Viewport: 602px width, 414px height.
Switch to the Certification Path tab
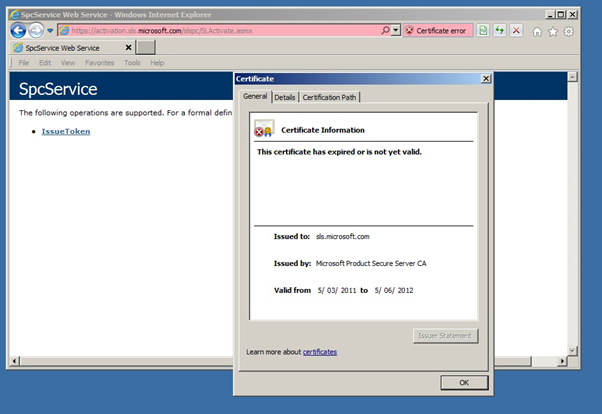tap(329, 97)
